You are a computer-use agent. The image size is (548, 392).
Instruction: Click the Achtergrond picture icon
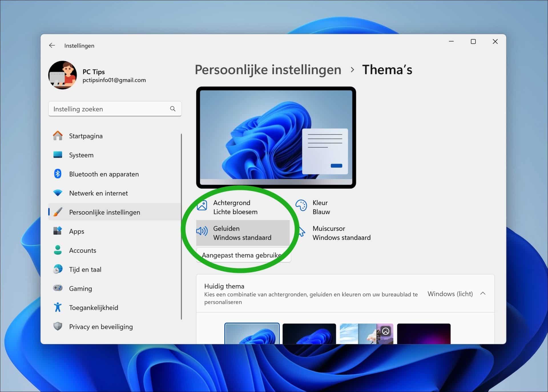click(202, 205)
